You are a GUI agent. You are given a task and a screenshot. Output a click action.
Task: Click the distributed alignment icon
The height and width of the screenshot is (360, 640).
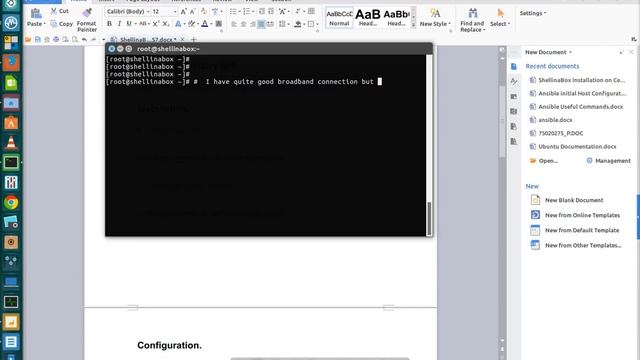pyautogui.click(x=270, y=24)
